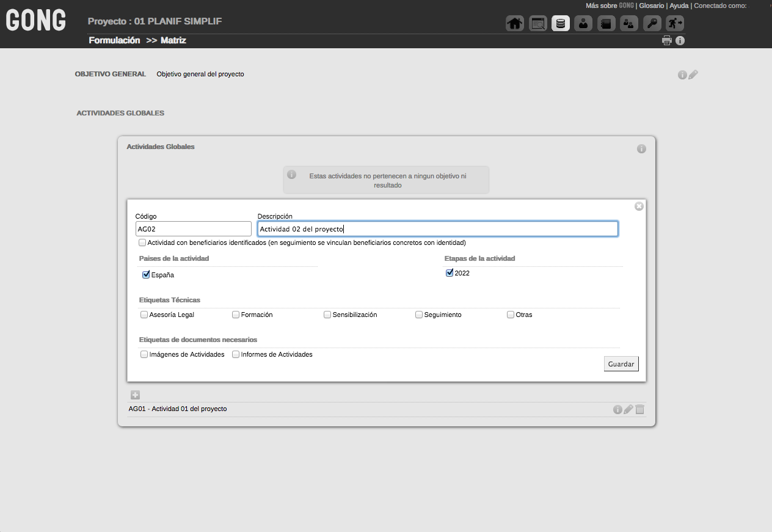Viewport: 772px width, 532px height.
Task: Edit activity AG01 with pencil icon
Action: [x=628, y=409]
